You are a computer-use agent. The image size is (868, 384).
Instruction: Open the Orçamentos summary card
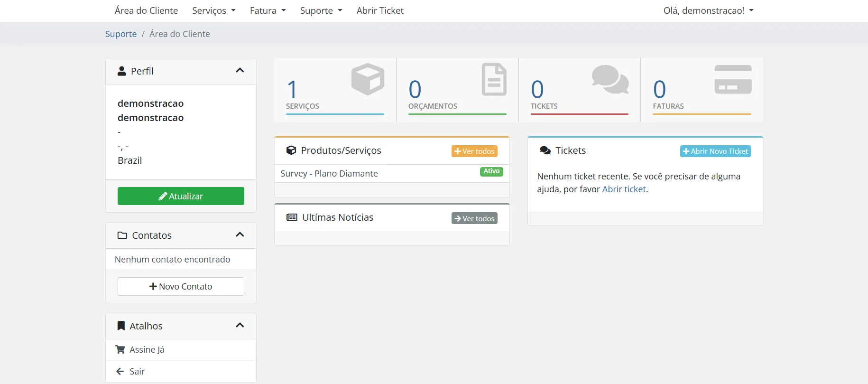(x=457, y=90)
